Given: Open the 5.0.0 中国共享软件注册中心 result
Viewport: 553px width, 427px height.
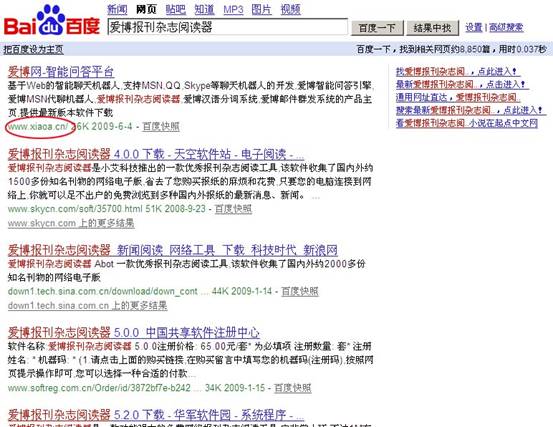Looking at the screenshot, I should (x=134, y=333).
